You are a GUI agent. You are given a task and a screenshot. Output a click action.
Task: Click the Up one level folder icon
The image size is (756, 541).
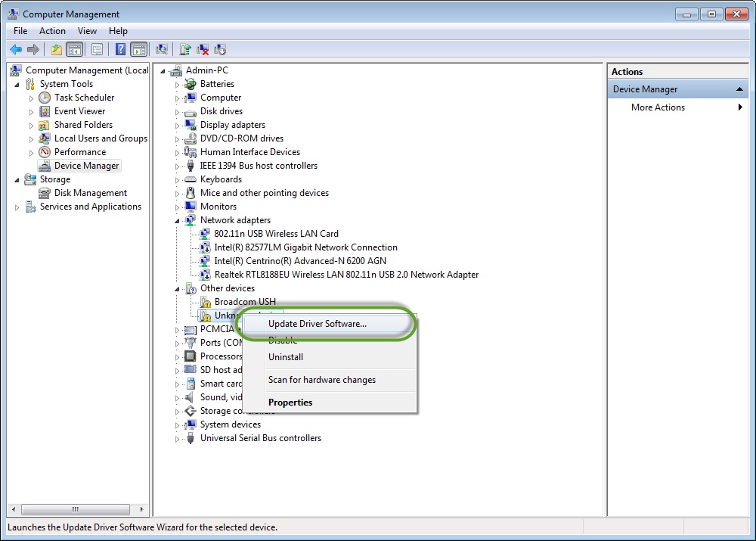(x=56, y=50)
